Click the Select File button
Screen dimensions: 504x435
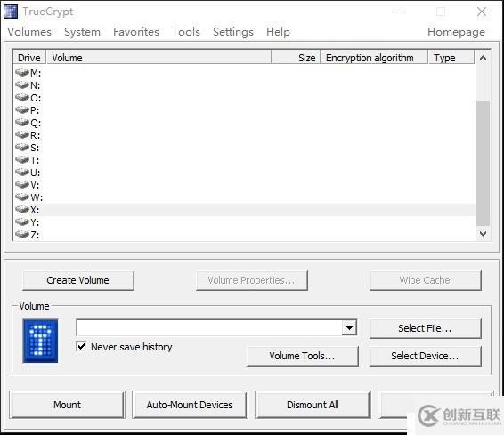pyautogui.click(x=425, y=328)
